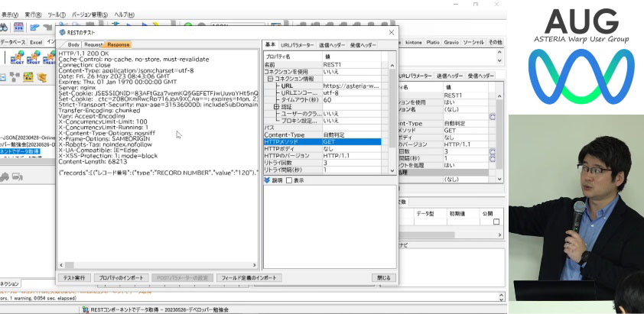
Task: Click the colorful picture icon in left pane
Action: pos(28,76)
